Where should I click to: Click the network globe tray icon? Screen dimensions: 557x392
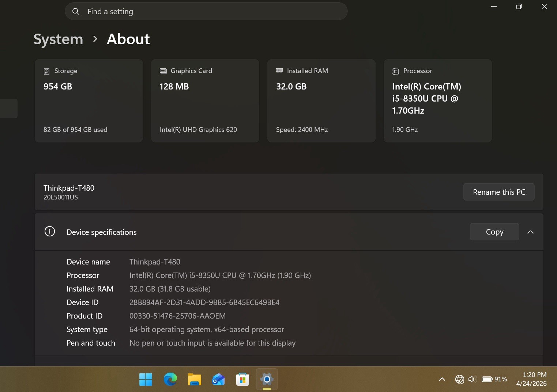tap(459, 379)
